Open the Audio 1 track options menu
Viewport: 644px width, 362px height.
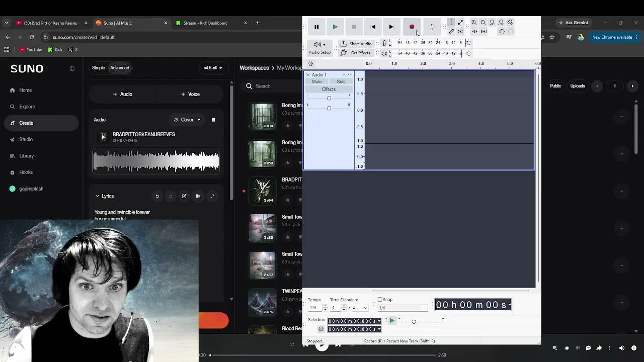tap(350, 75)
